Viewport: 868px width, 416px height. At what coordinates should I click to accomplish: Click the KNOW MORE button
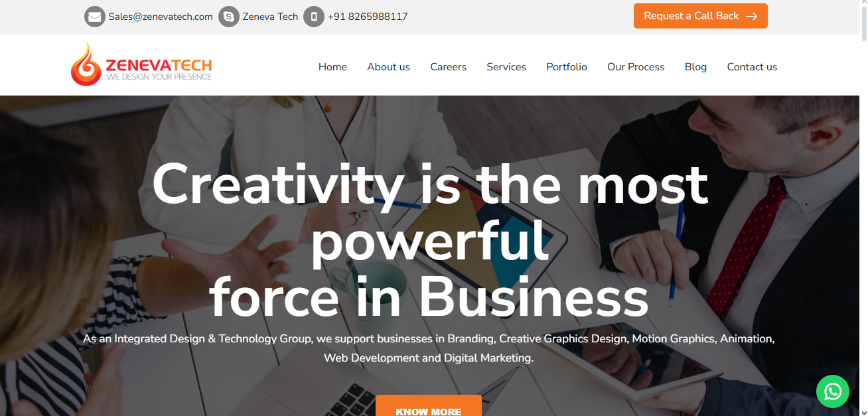(429, 405)
